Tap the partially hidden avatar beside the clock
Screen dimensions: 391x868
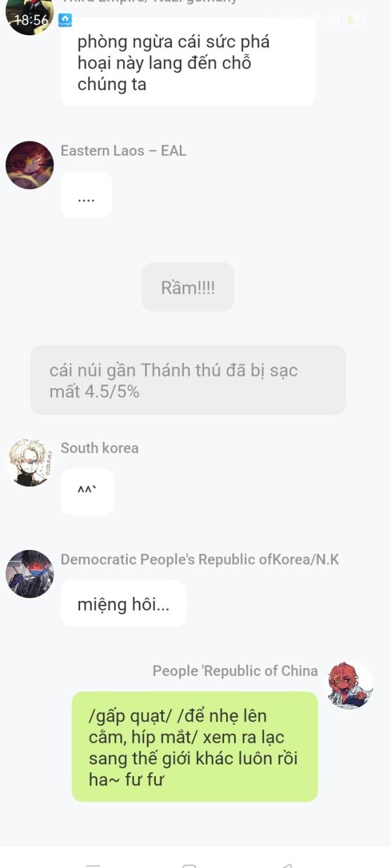click(x=29, y=14)
